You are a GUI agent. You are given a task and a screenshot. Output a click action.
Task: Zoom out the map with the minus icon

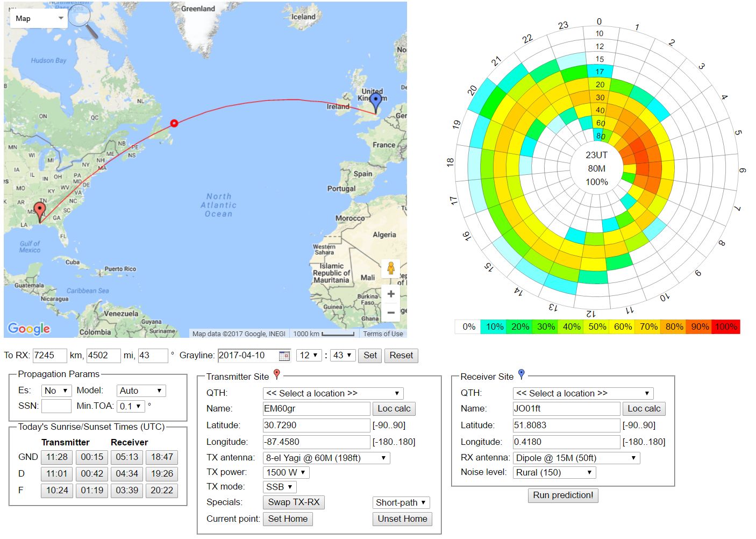(x=391, y=312)
